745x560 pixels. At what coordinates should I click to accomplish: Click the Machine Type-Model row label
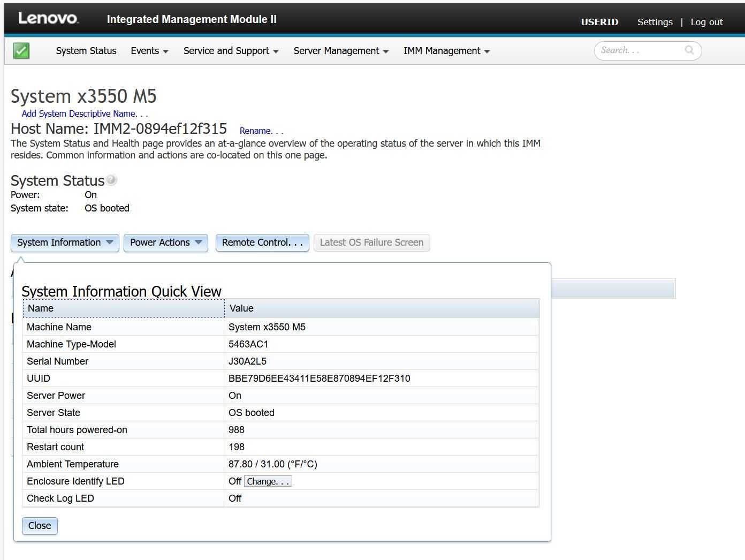point(71,344)
